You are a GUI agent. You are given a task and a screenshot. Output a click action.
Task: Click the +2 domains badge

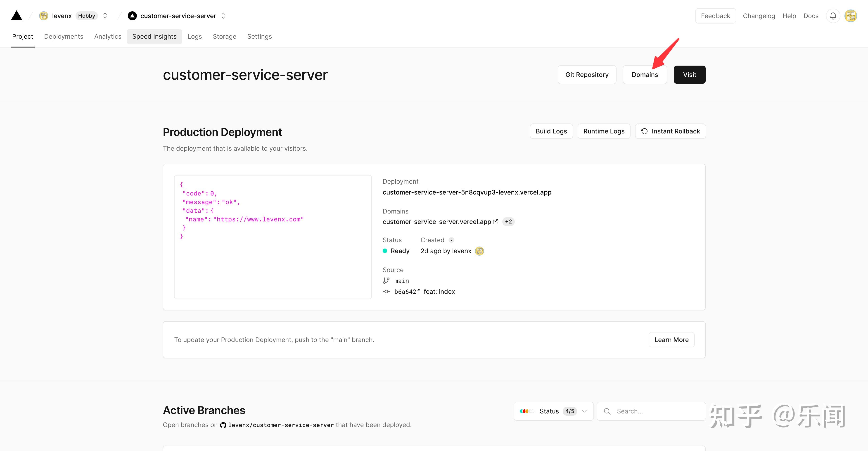(508, 222)
